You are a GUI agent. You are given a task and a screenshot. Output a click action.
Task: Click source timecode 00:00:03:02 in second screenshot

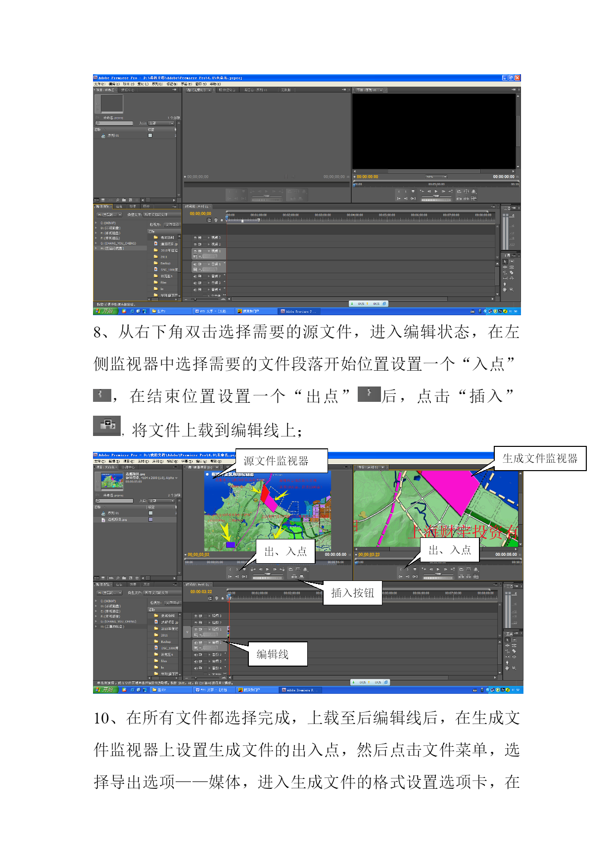coord(198,555)
